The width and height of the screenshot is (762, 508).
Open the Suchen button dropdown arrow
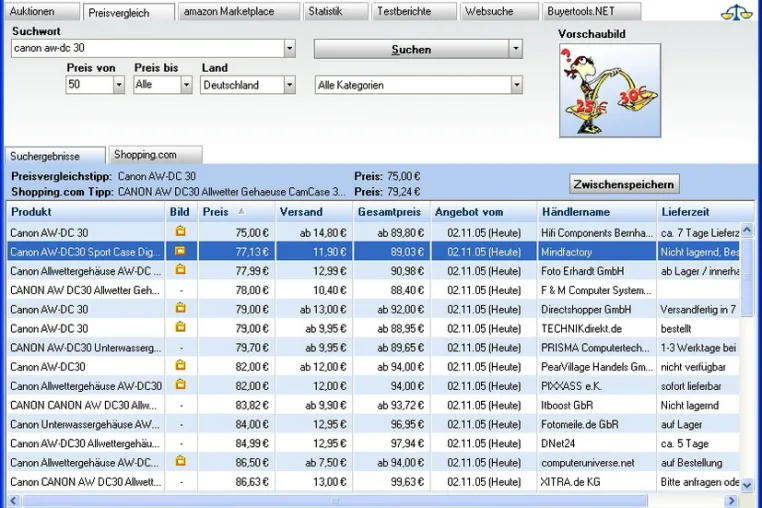(x=516, y=49)
